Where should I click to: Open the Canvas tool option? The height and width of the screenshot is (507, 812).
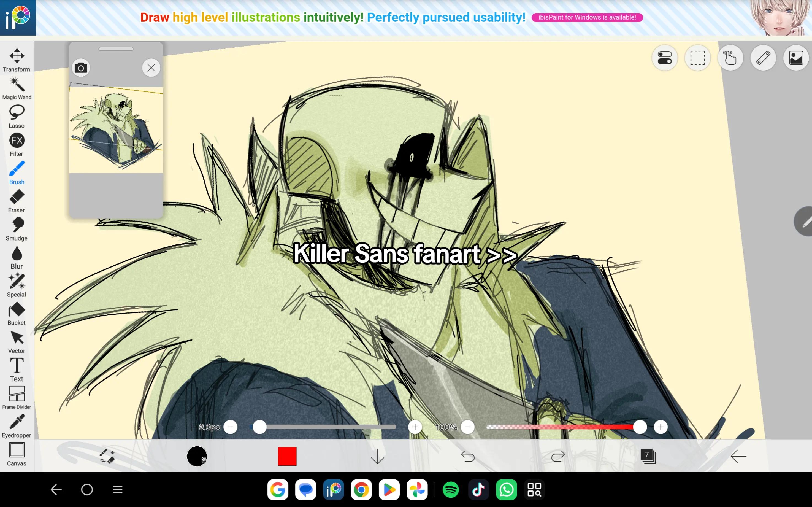(x=17, y=454)
